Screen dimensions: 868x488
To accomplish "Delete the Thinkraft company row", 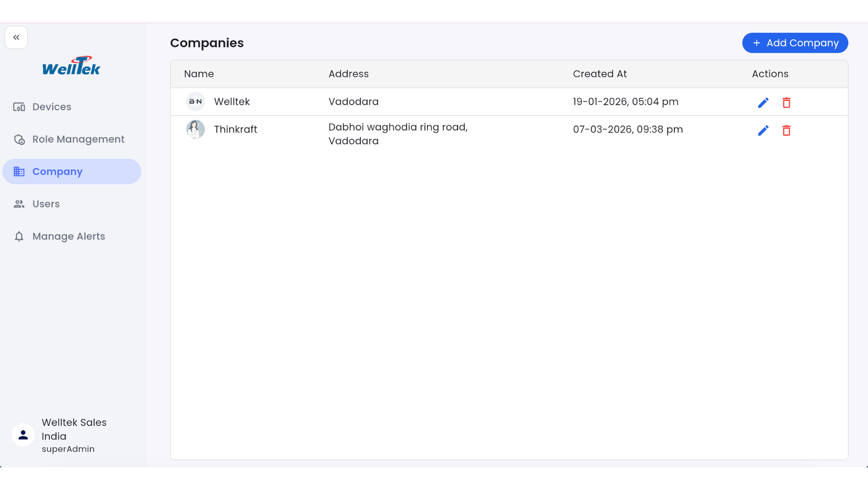I will click(787, 131).
